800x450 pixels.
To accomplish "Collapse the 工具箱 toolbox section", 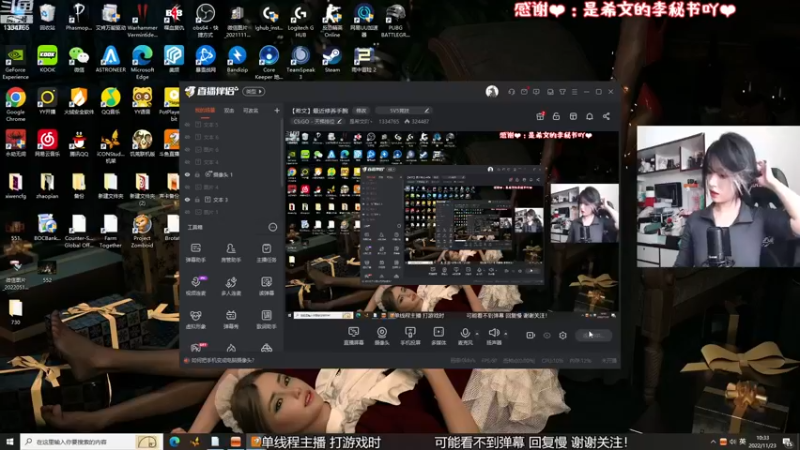I will pyautogui.click(x=272, y=227).
